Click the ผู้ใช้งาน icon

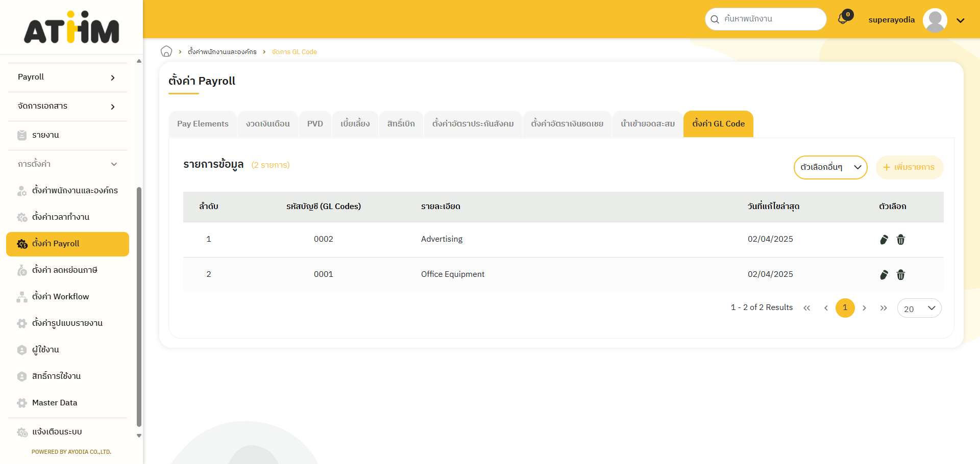22,350
